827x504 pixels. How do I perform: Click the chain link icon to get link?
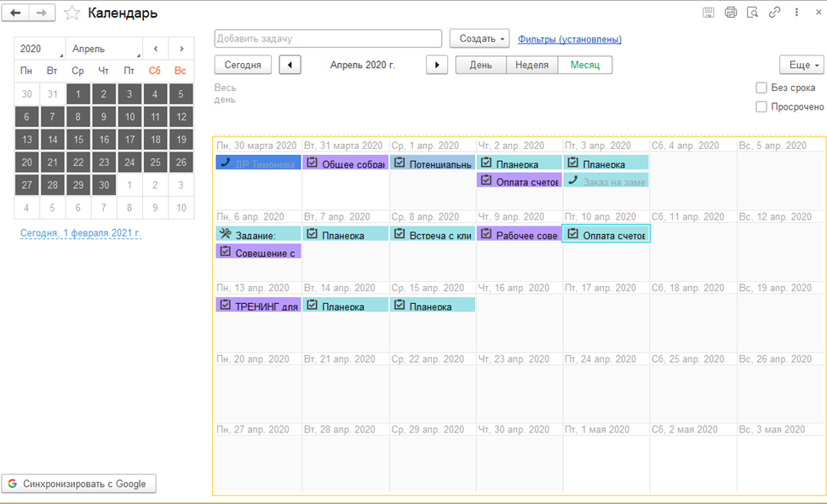[774, 13]
